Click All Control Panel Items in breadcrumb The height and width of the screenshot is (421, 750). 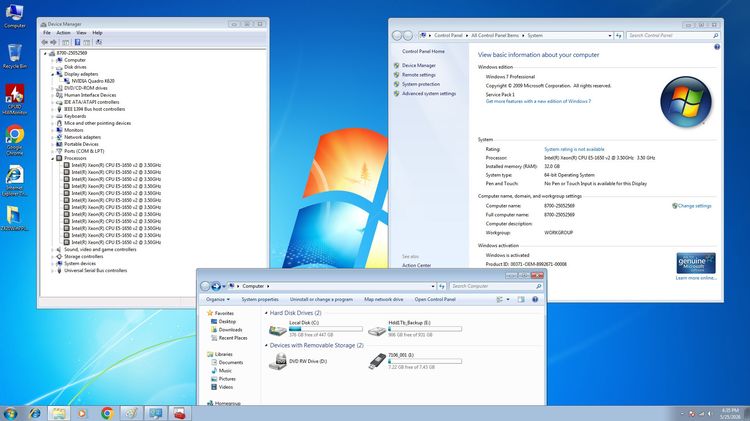495,35
